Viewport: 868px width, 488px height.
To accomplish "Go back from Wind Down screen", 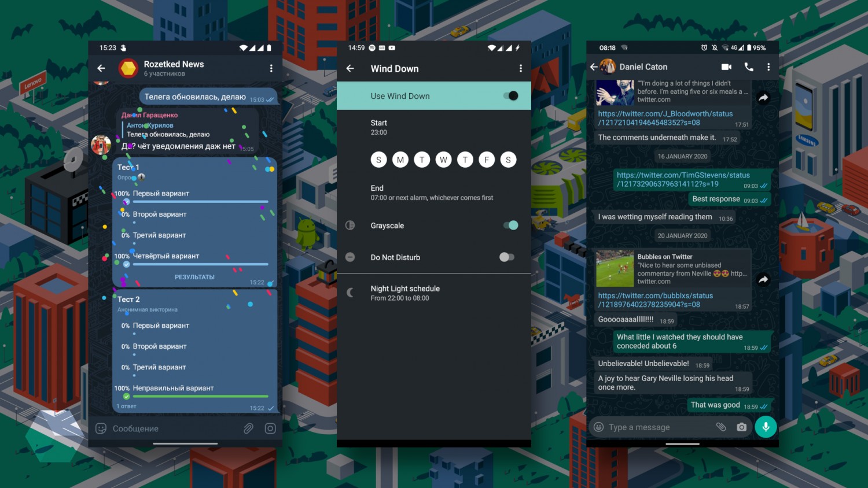I will (350, 68).
